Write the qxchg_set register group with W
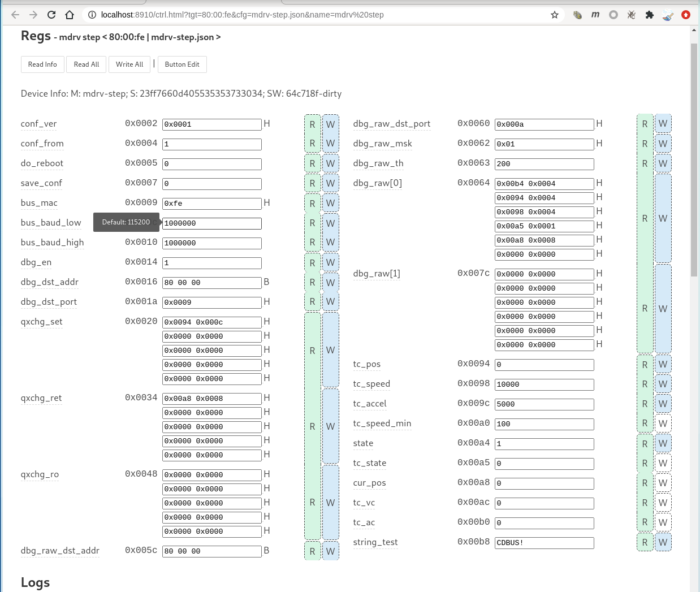Viewport: 700px width, 592px height. 331,350
